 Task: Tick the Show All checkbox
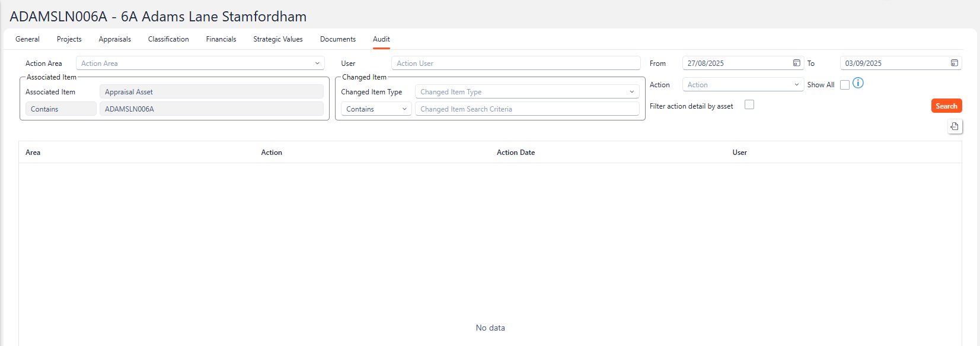(x=845, y=85)
